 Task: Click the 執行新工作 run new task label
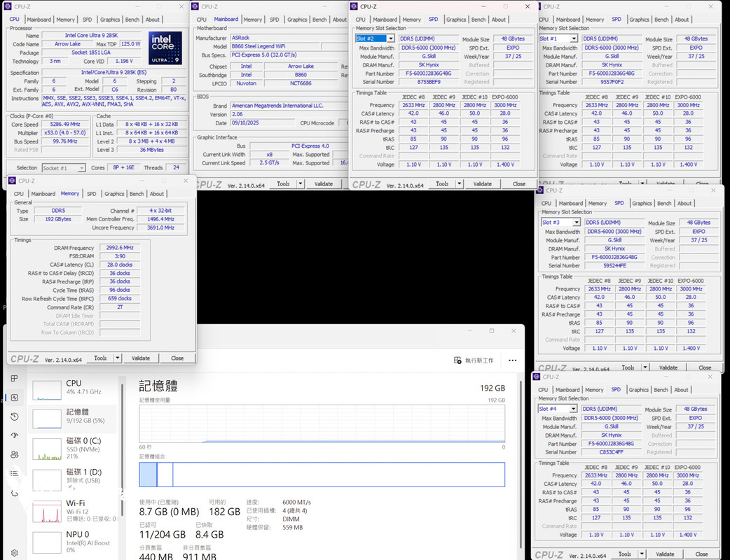click(479, 360)
